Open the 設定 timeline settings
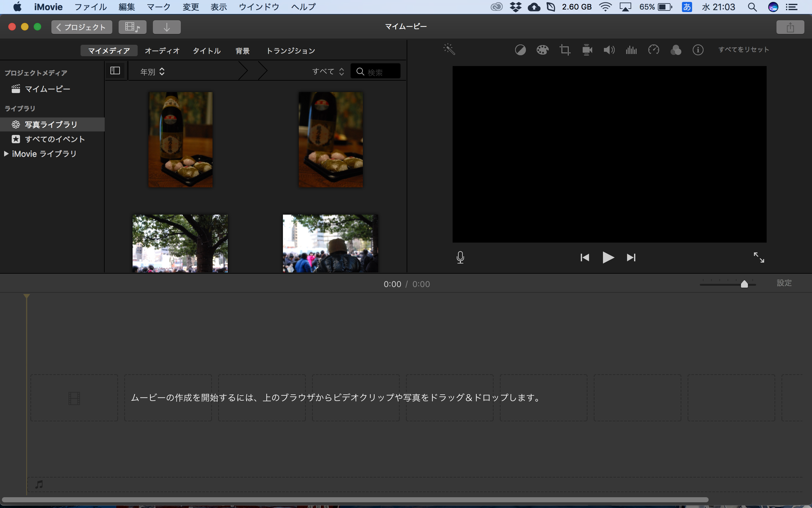The image size is (812, 508). [784, 283]
